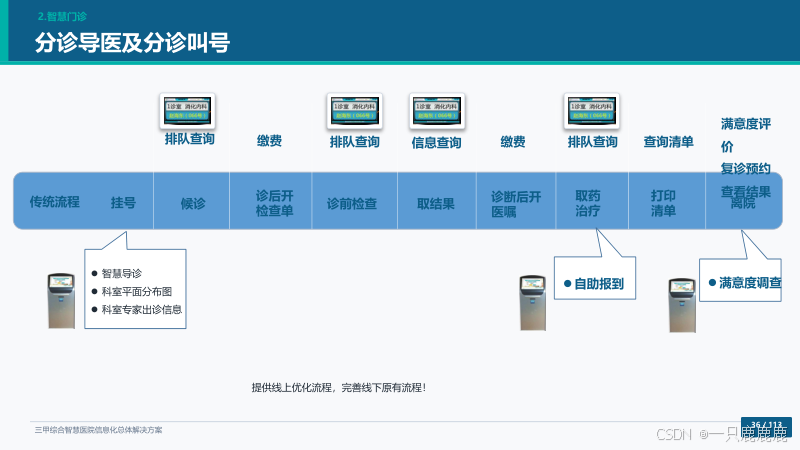The image size is (800, 450).
Task: Select the 诊前检查 step
Action: click(x=352, y=204)
